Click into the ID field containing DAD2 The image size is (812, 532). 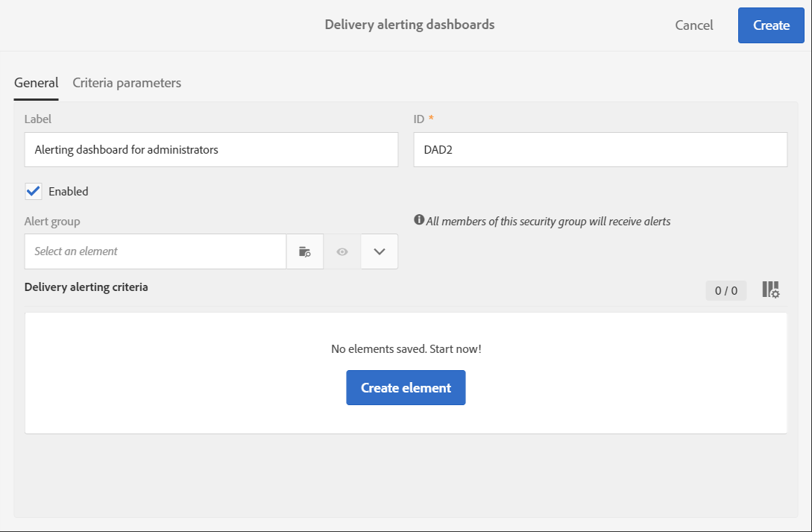click(600, 150)
